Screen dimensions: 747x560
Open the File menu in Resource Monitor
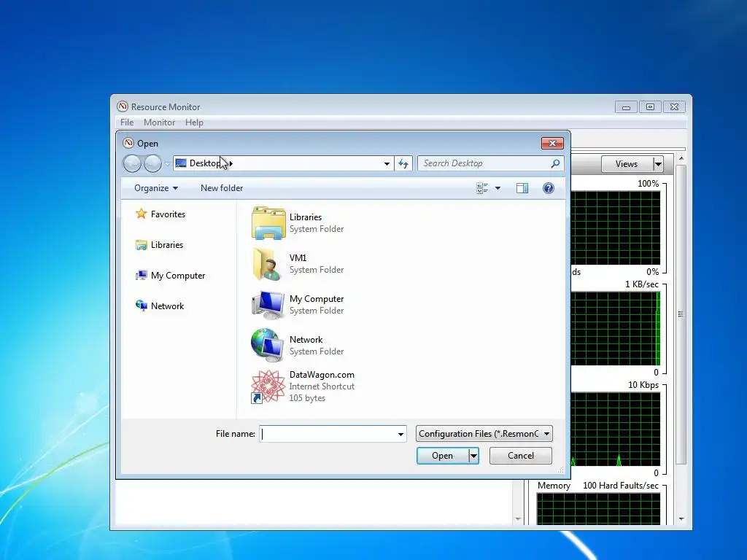127,122
